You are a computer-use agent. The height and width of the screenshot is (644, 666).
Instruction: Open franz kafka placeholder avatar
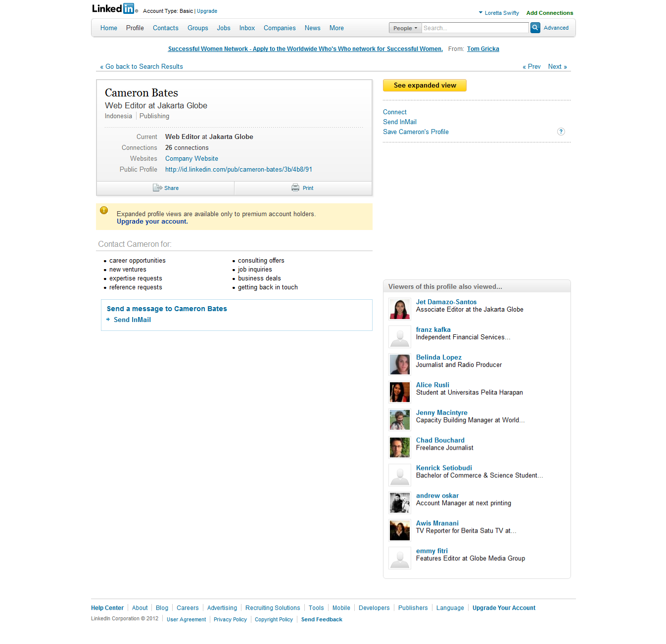click(x=400, y=337)
